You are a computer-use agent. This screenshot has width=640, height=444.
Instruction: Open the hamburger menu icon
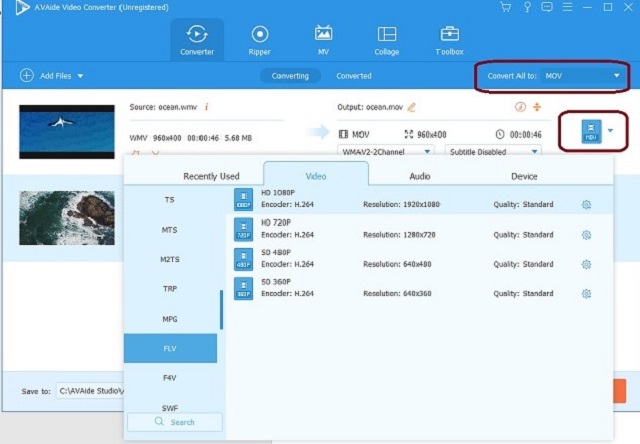coord(567,7)
